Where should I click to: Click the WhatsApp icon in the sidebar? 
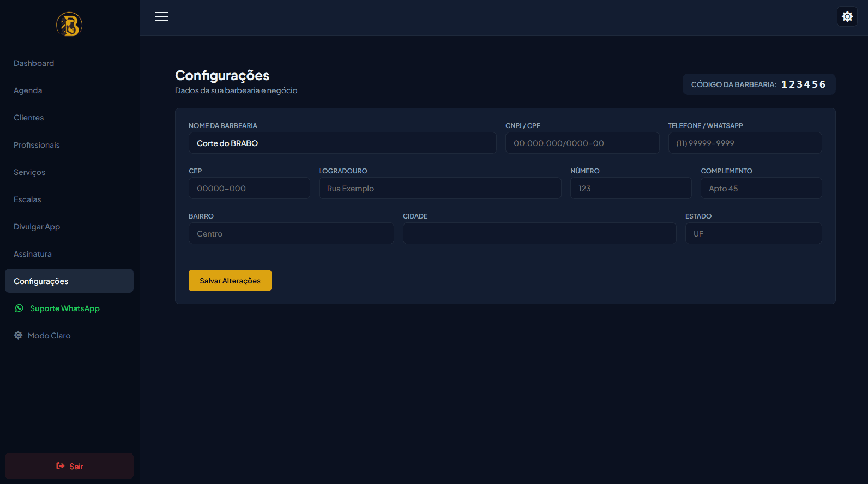click(x=19, y=308)
